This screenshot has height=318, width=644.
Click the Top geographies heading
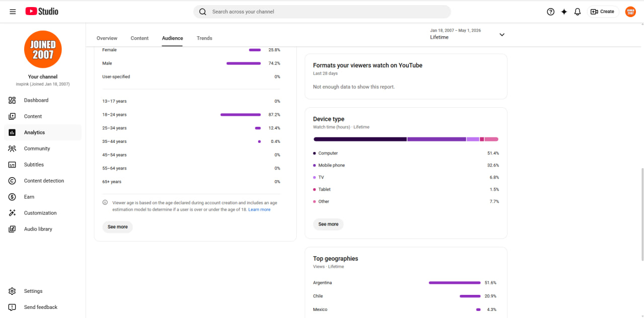coord(336,259)
